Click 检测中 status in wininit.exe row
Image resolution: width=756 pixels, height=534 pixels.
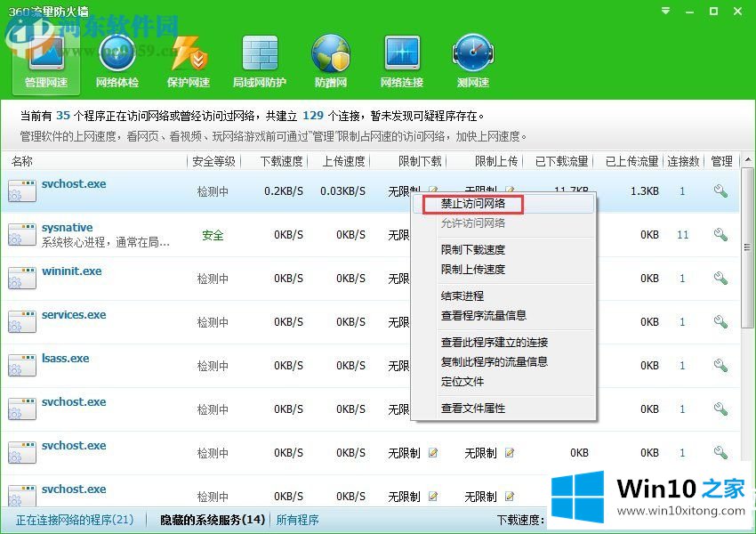click(213, 279)
